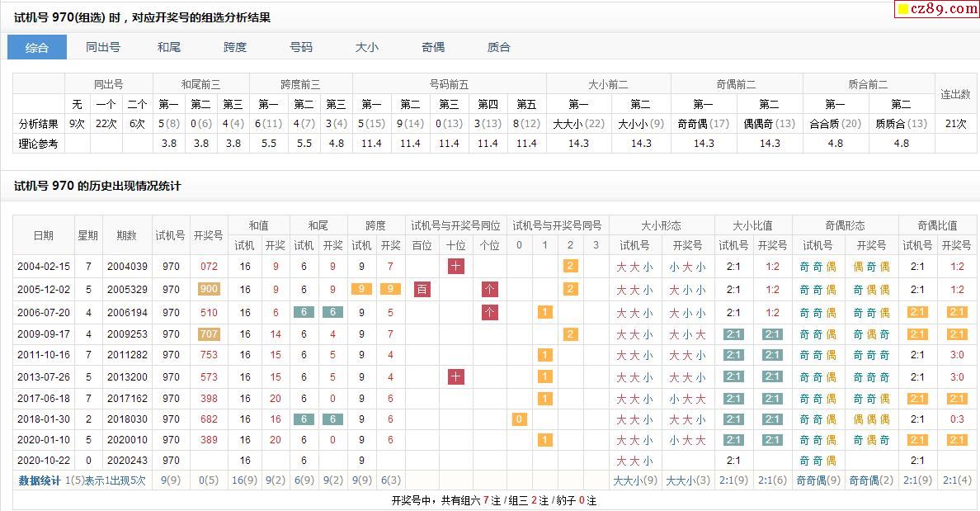Click the 数据统计 label in the summary row
The height and width of the screenshot is (511, 980).
[x=40, y=480]
